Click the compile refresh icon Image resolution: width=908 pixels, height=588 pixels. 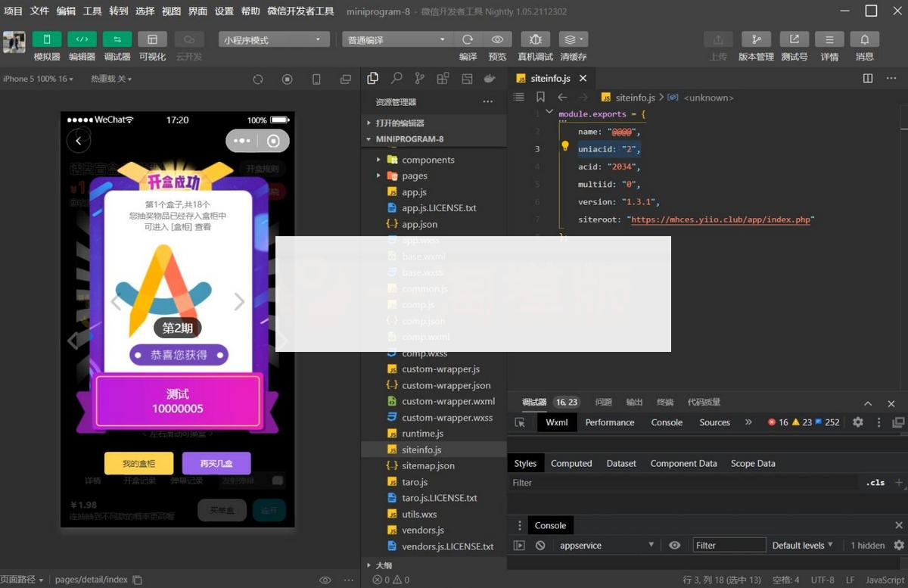468,39
